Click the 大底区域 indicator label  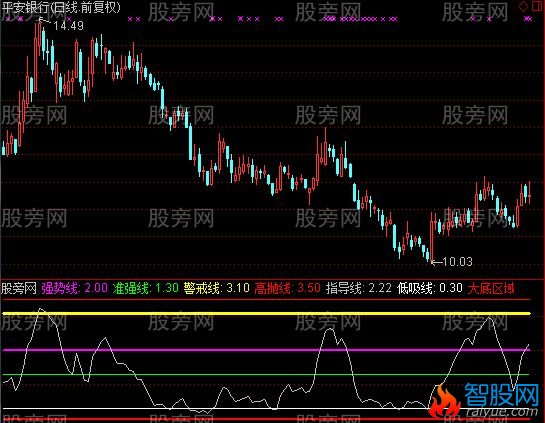(x=491, y=288)
